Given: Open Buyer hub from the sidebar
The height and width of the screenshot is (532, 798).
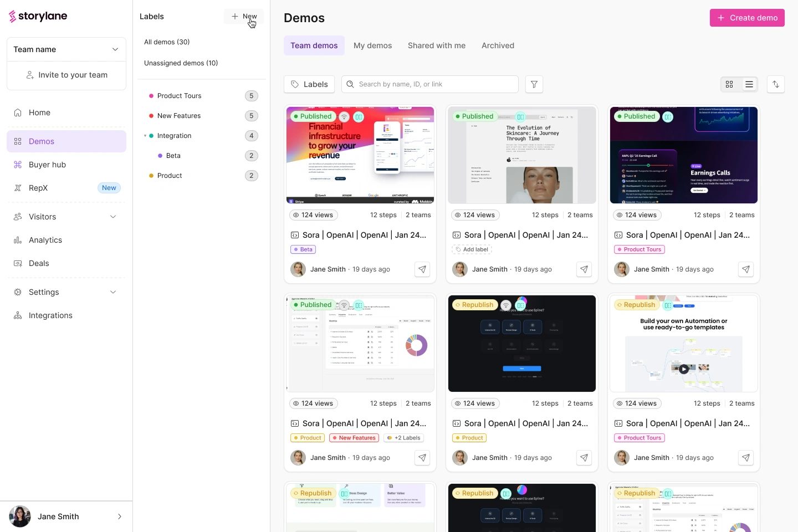Looking at the screenshot, I should (66, 165).
